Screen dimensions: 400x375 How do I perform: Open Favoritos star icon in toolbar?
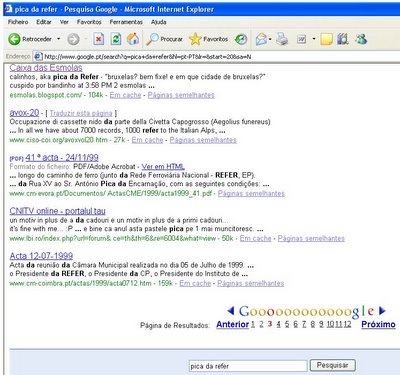pyautogui.click(x=195, y=39)
